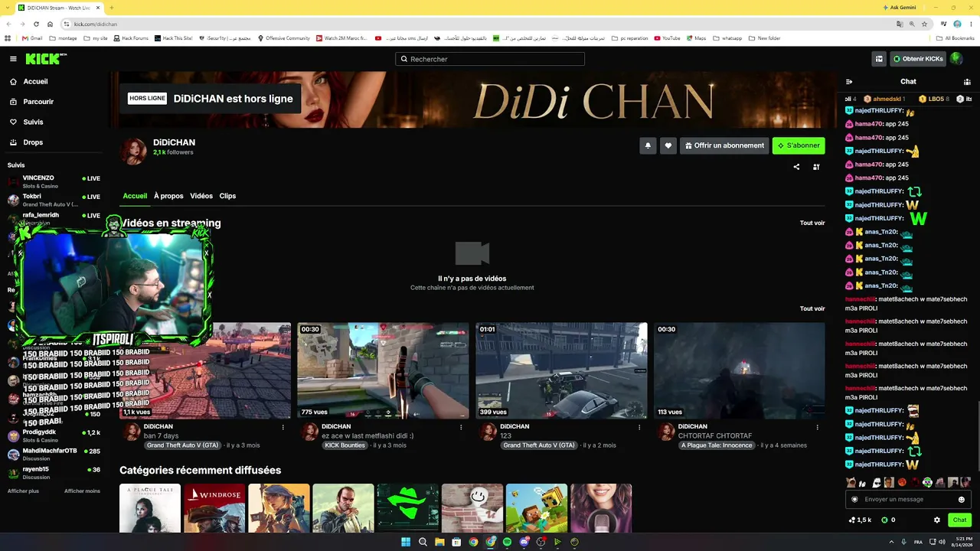Share the DiDiCHAN channel
Viewport: 980px width, 551px height.
point(796,167)
